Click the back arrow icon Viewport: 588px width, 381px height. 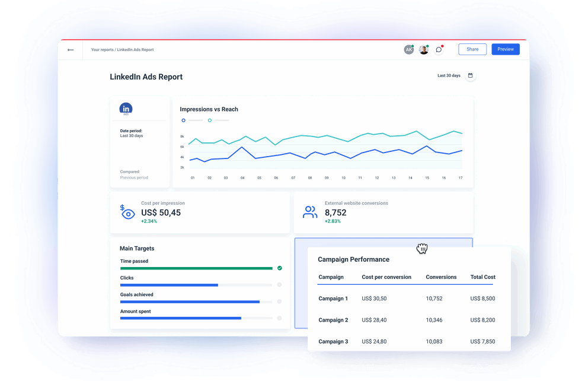[71, 50]
